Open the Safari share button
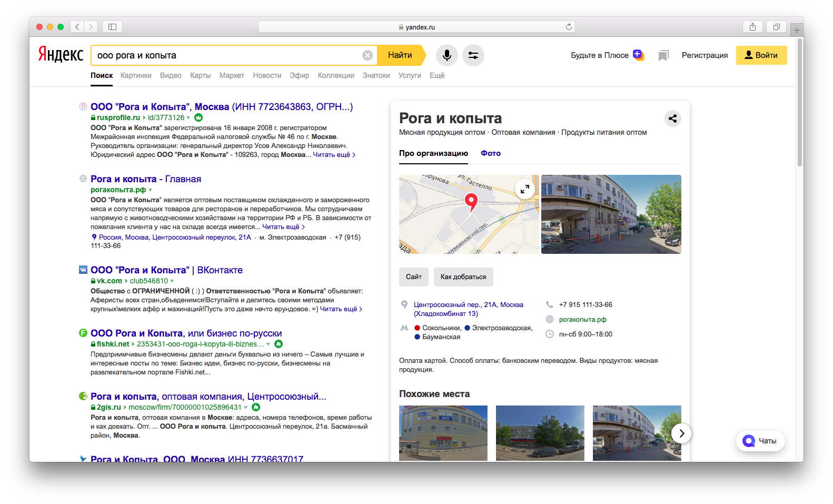 [x=752, y=27]
